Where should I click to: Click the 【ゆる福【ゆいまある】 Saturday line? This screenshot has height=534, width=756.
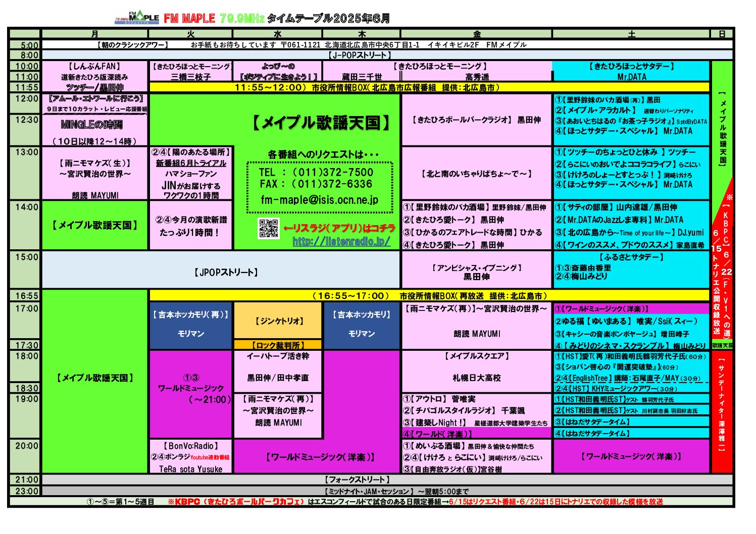coord(626,321)
